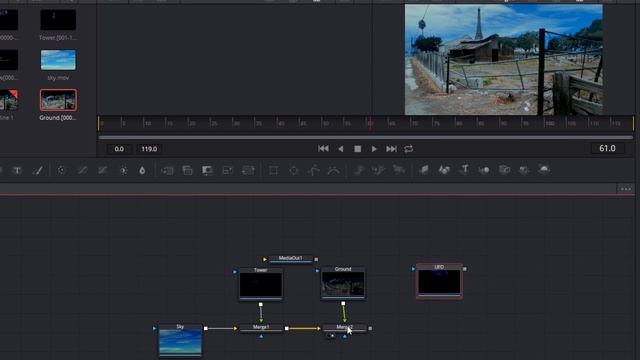Screen dimensions: 640x360
Task: Select the Merge1 node
Action: tap(261, 328)
